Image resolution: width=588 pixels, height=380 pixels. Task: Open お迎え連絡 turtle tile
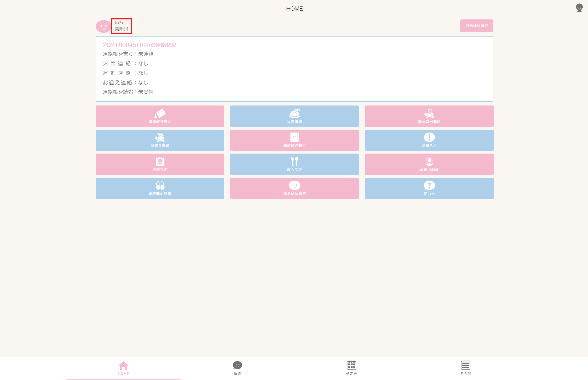coord(160,140)
